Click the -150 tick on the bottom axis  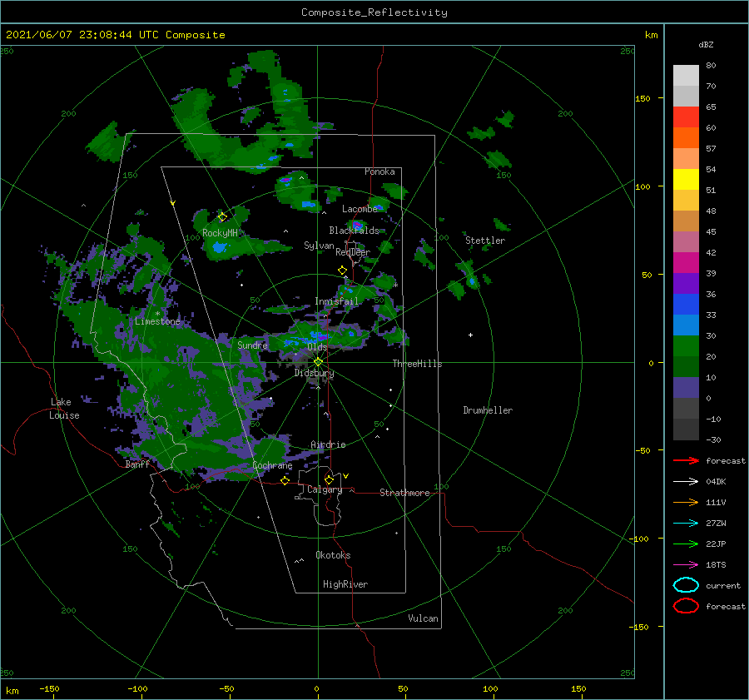(x=49, y=688)
